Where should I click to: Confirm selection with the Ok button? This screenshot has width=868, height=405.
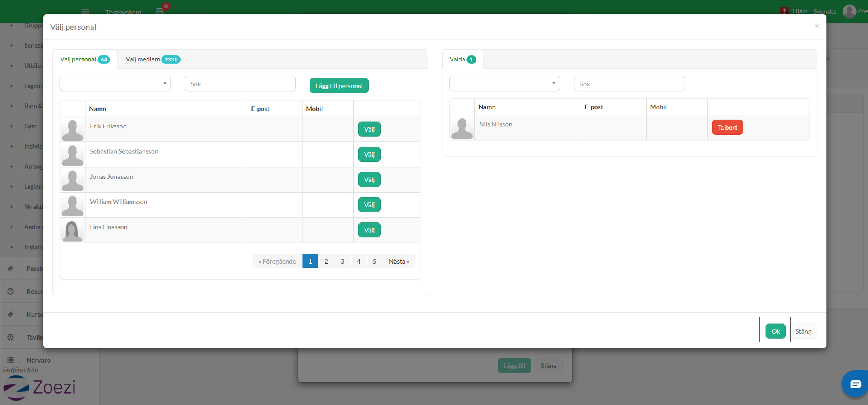click(775, 331)
